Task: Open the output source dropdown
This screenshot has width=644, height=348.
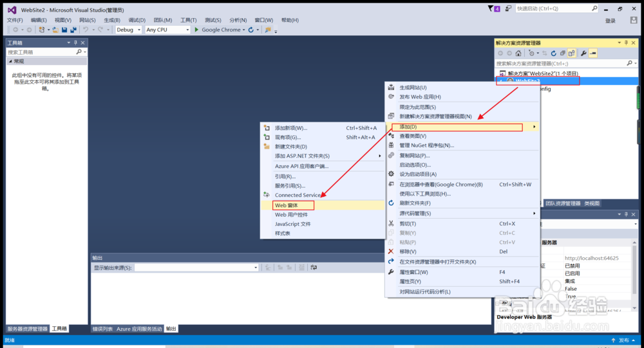Action: (256, 268)
